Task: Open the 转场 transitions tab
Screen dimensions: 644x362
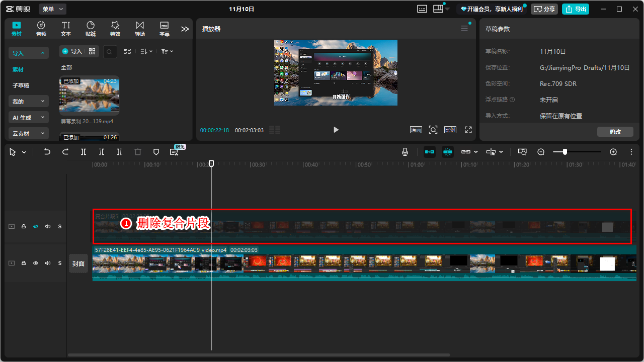Action: (139, 29)
